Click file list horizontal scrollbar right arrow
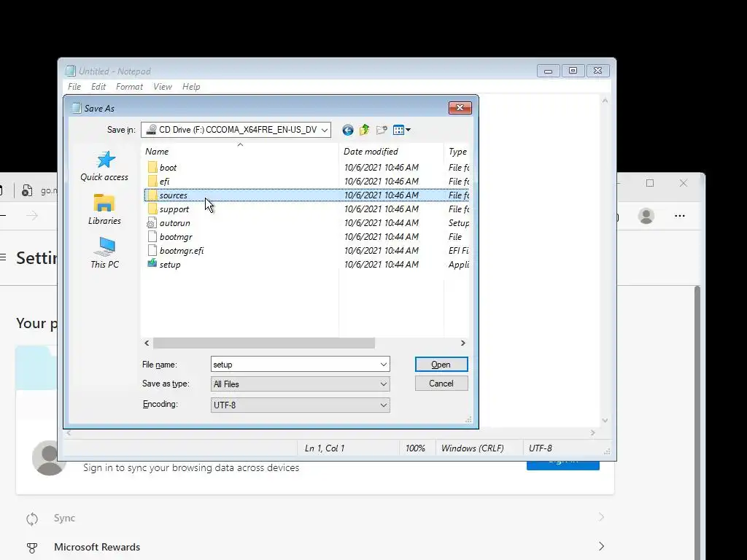Viewport: 747px width, 560px height. pos(462,343)
